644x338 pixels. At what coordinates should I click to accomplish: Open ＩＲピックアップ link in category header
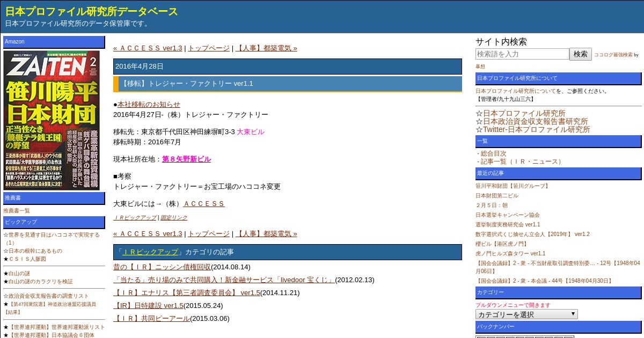point(150,252)
